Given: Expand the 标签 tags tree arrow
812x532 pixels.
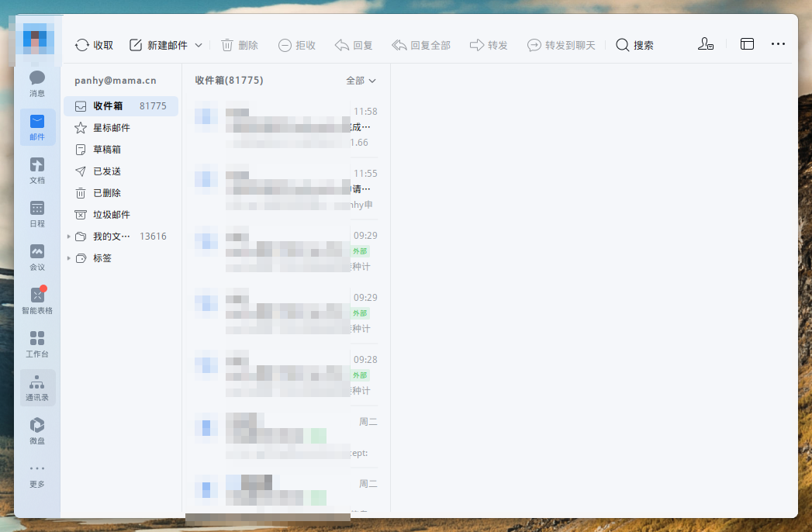Looking at the screenshot, I should [x=68, y=258].
